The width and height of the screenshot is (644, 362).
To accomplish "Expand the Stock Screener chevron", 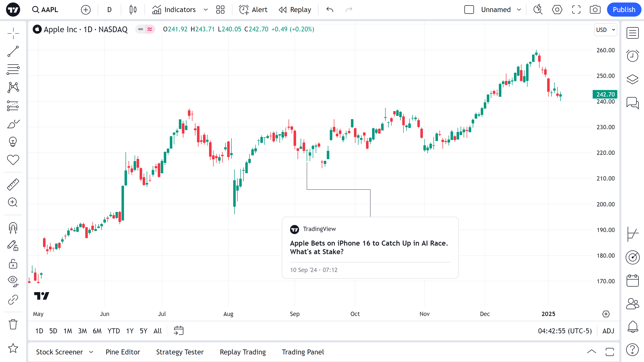I will 91,352.
